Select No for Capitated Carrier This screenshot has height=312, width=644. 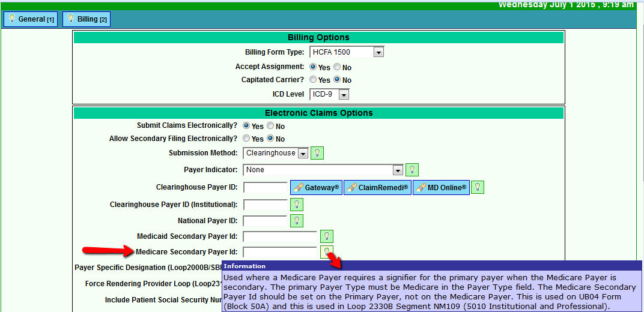coord(337,80)
